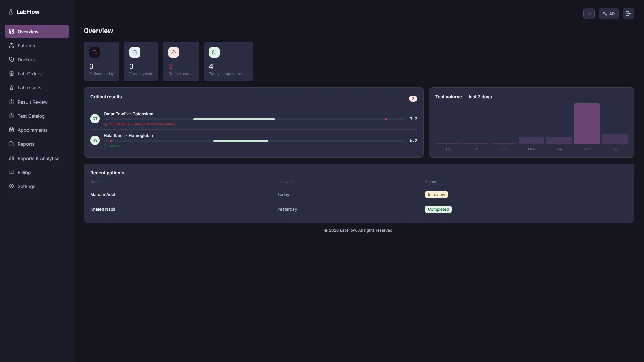Click the logout icon button
The height and width of the screenshot is (362, 644).
(628, 14)
